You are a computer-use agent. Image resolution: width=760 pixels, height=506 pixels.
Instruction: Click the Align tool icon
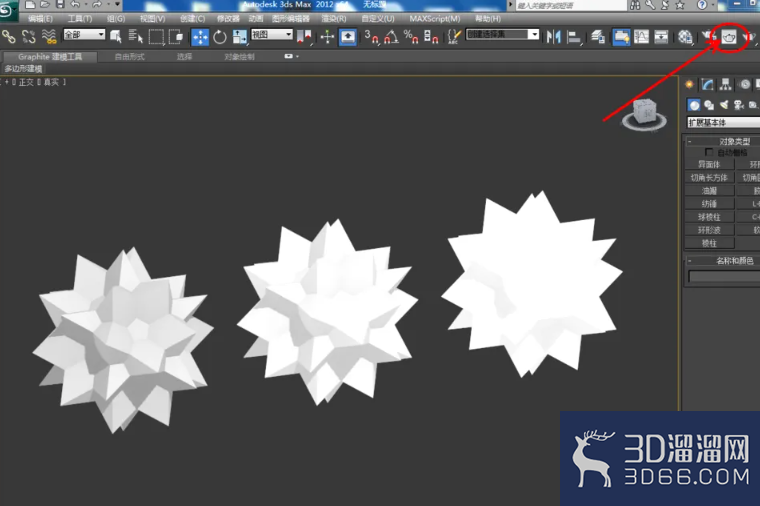click(x=574, y=37)
